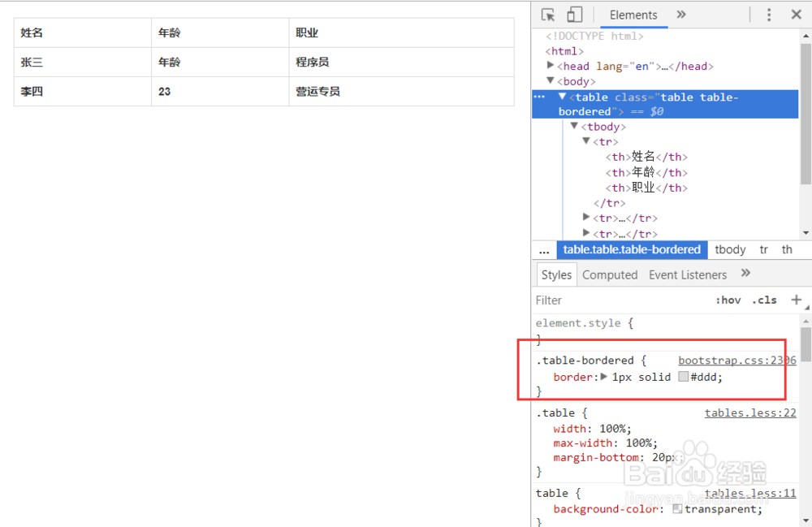
Task: Click the 姓名 header cell in page table
Action: click(83, 33)
